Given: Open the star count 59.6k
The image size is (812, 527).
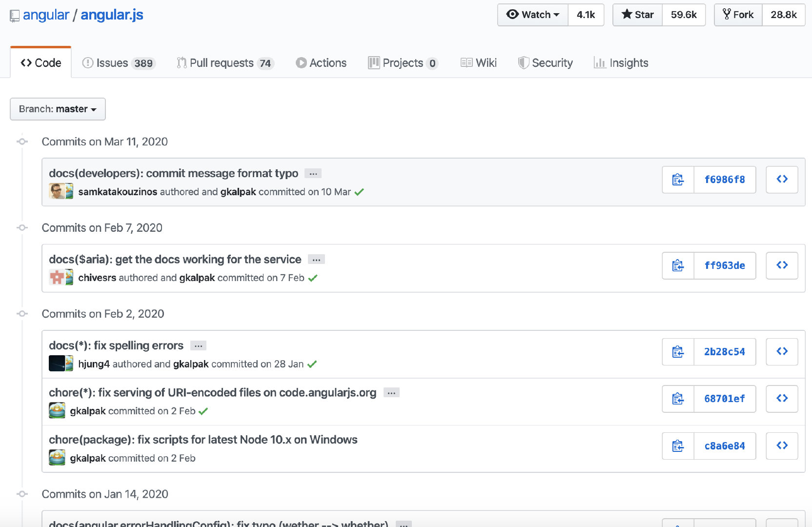Looking at the screenshot, I should click(x=683, y=15).
